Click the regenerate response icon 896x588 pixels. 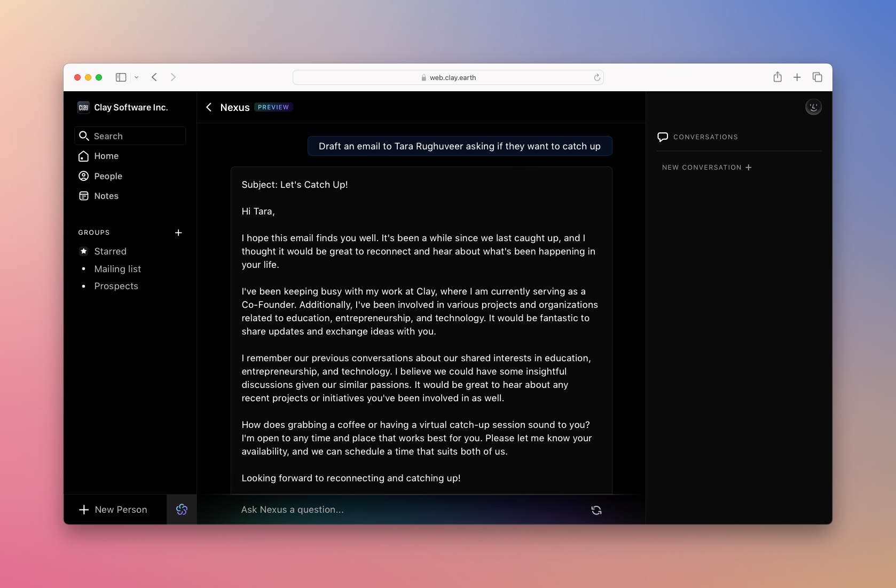coord(596,510)
